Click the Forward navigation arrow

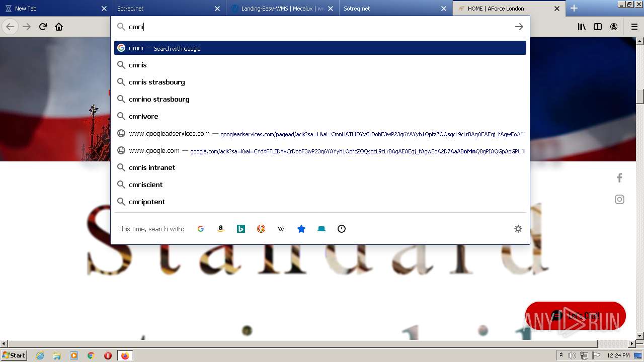click(x=27, y=27)
